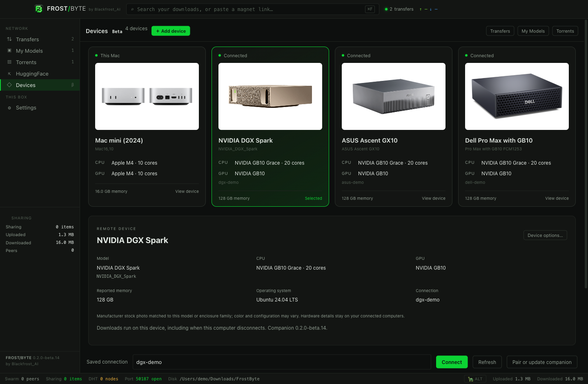Open Torrents in the sidebar
Screen dimensions: 588x384
pyautogui.click(x=40, y=62)
